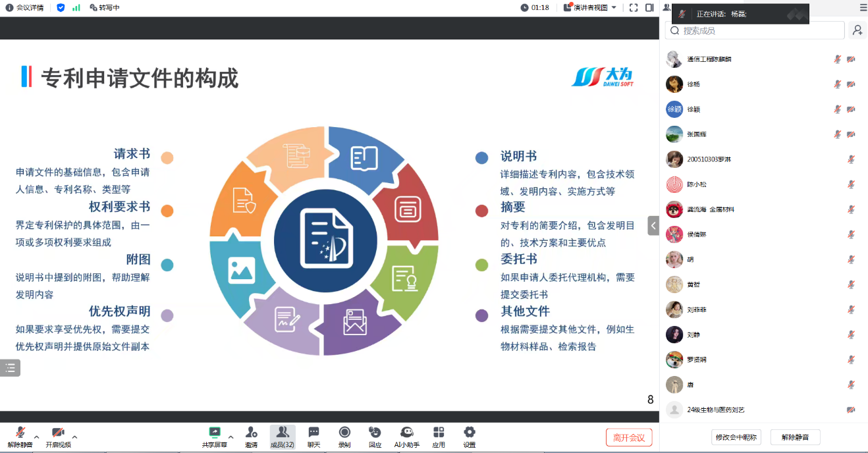This screenshot has height=453, width=868.
Task: Open the 演讲者视图 view dropdown
Action: (591, 8)
